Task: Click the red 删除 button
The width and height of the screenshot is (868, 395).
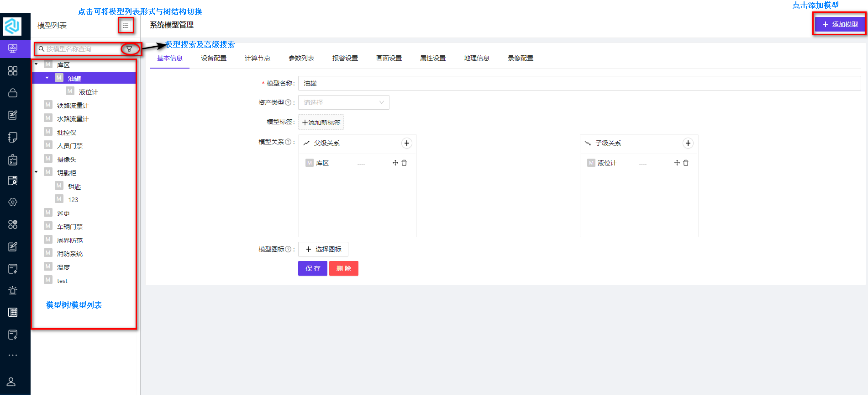Action: 344,268
